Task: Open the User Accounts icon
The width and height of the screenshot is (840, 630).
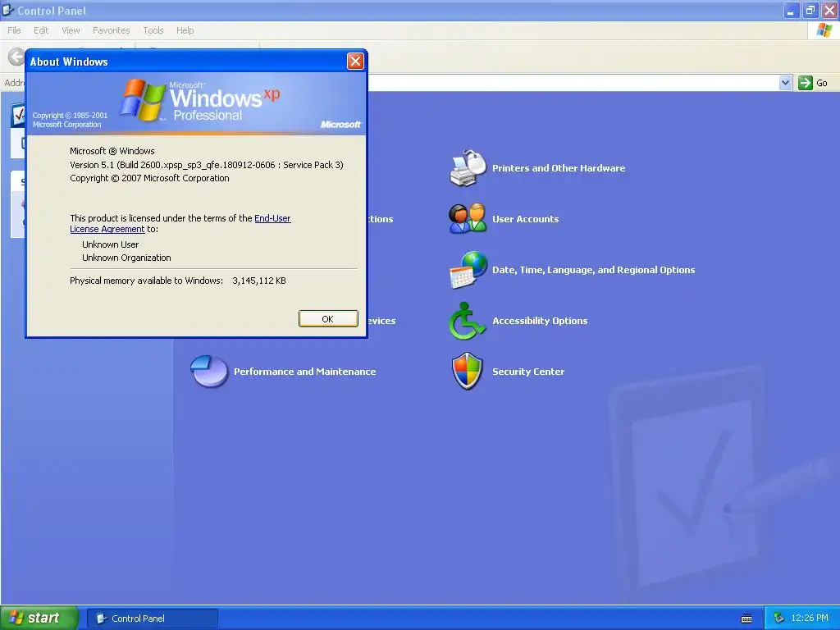Action: point(468,218)
